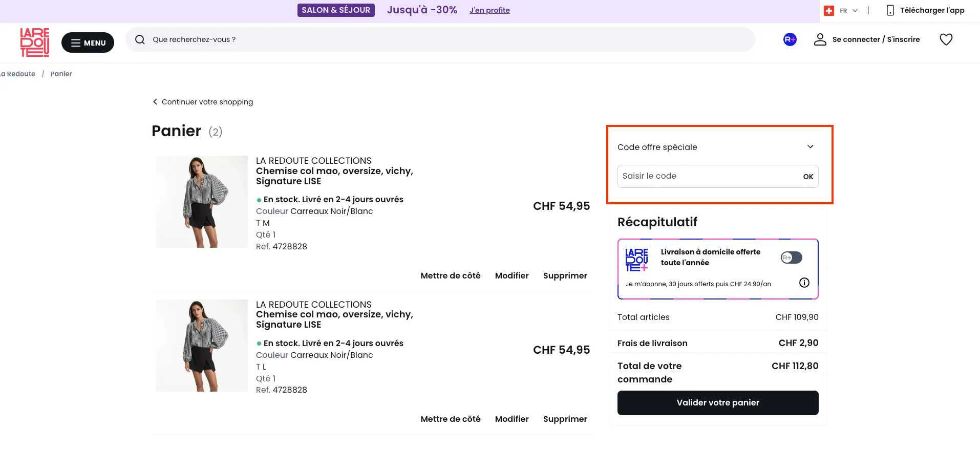Viewport: 980px width, 450px height.
Task: Click 'Modifier' for size L shirt
Action: (512, 419)
